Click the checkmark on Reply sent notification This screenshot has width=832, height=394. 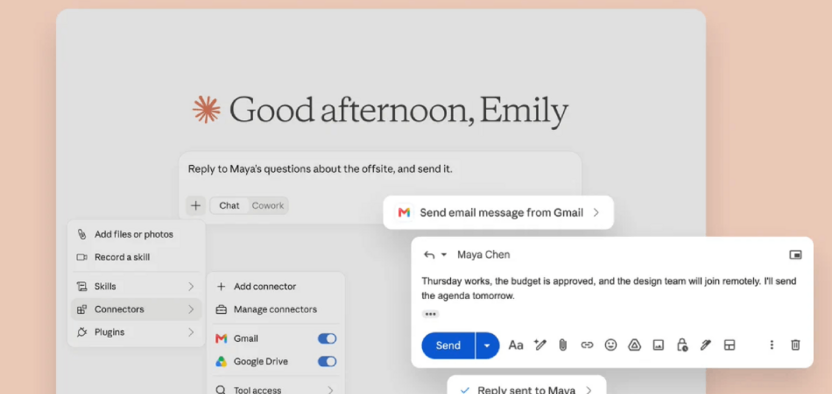465,390
